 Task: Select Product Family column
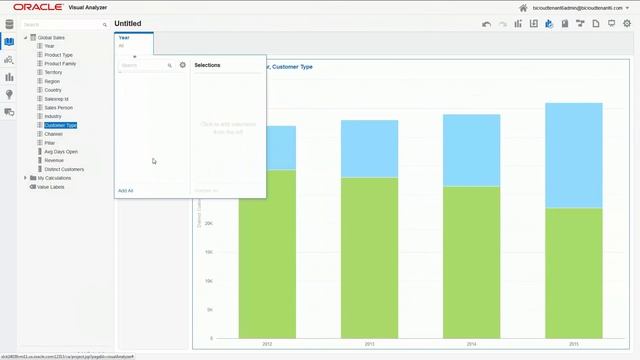pos(60,64)
